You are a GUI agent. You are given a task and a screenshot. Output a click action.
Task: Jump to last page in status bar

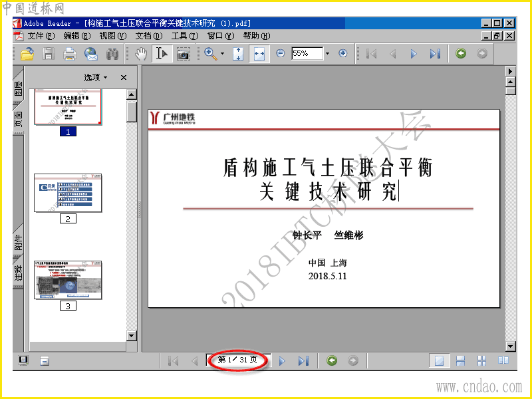click(303, 361)
